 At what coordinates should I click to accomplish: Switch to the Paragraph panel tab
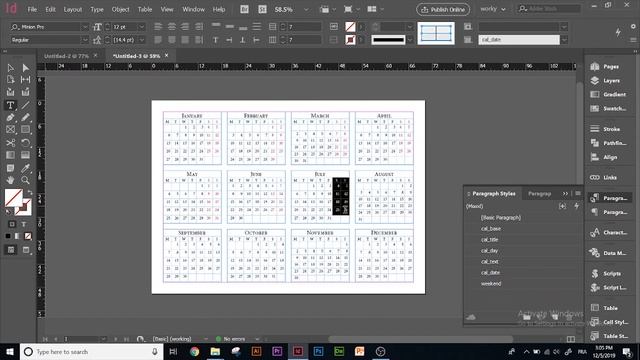click(539, 194)
